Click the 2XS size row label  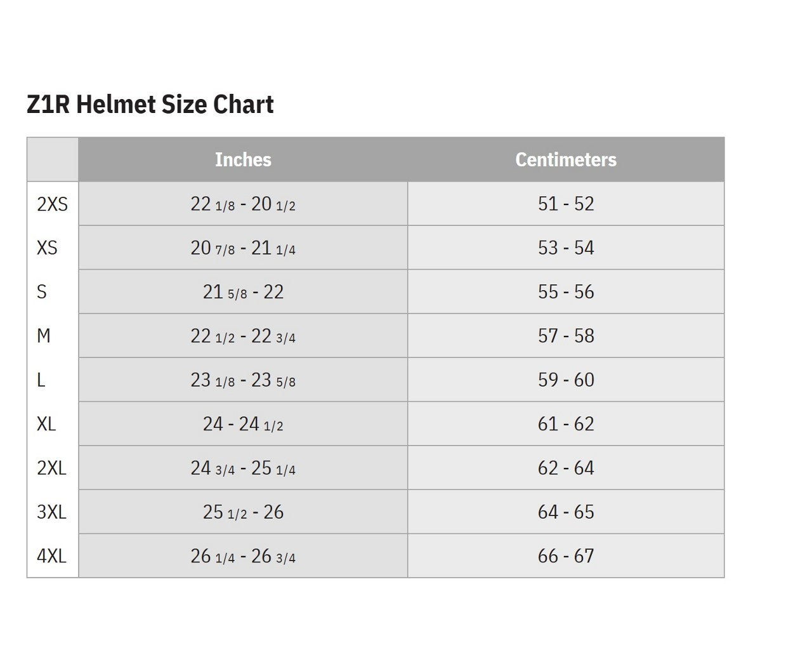coord(52,204)
